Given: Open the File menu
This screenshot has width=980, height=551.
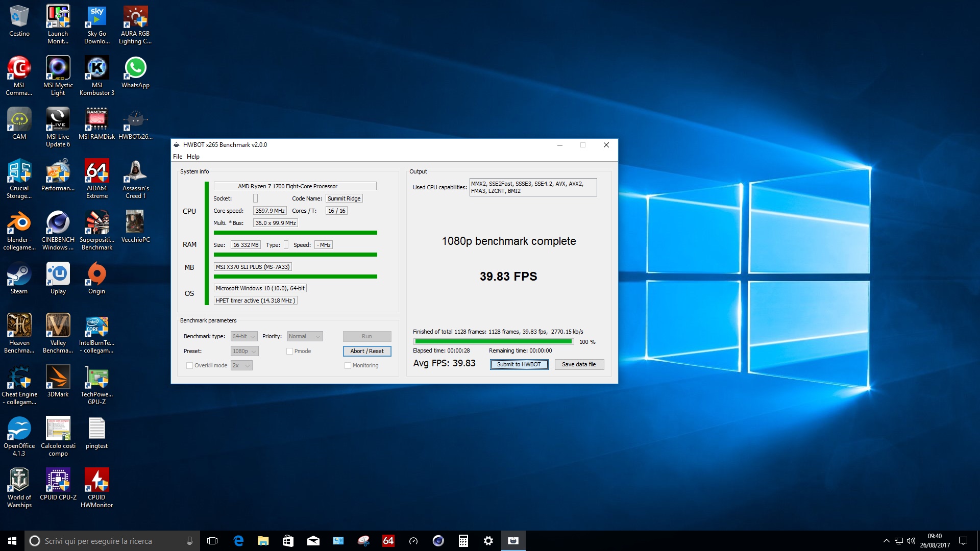Looking at the screenshot, I should tap(177, 157).
